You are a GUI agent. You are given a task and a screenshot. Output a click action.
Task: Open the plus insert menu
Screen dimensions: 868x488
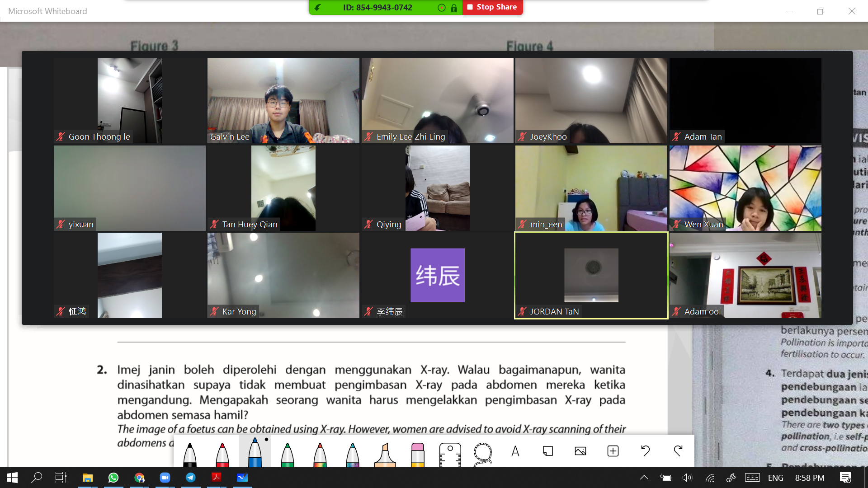click(613, 451)
